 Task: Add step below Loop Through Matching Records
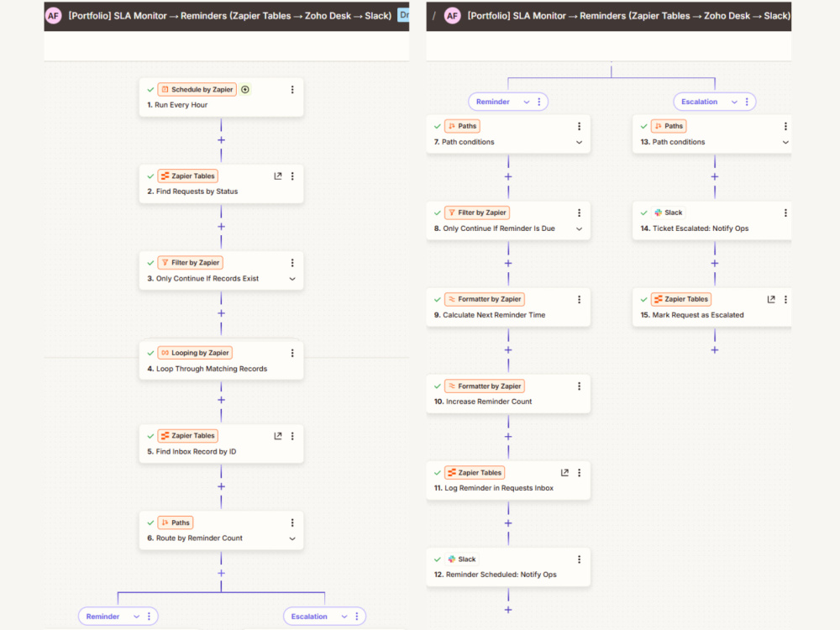(x=221, y=400)
